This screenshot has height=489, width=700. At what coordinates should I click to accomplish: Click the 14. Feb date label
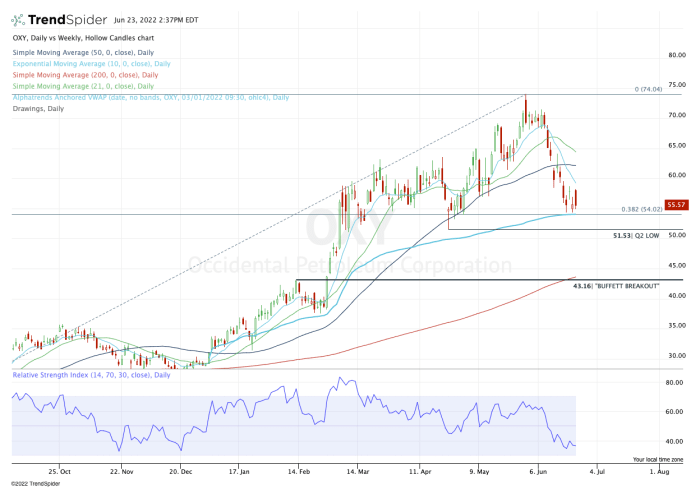pos(299,472)
